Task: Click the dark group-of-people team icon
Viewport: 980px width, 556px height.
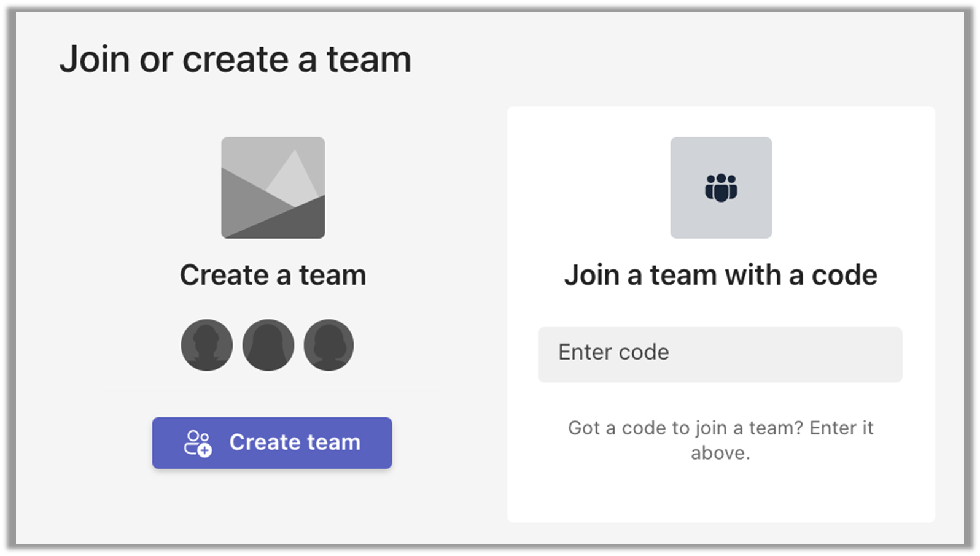Action: point(721,187)
